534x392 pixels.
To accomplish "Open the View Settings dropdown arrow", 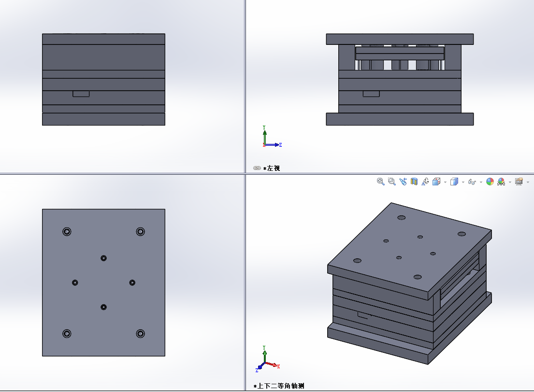I will click(x=528, y=182).
